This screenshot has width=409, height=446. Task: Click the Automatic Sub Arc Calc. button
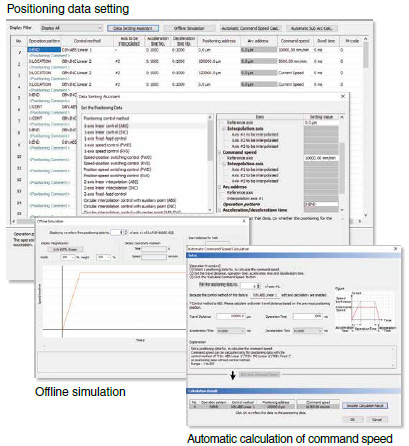(x=311, y=28)
